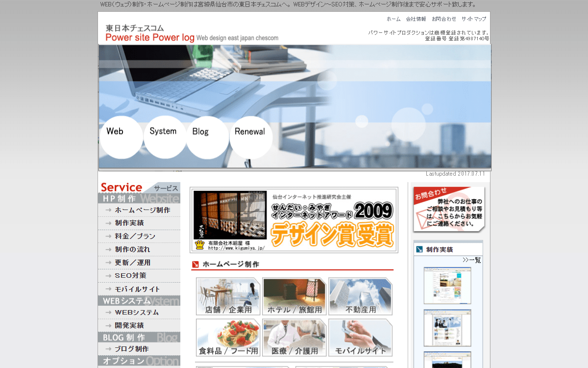
Task: Open the 医療／介護用 category tile
Action: click(294, 338)
